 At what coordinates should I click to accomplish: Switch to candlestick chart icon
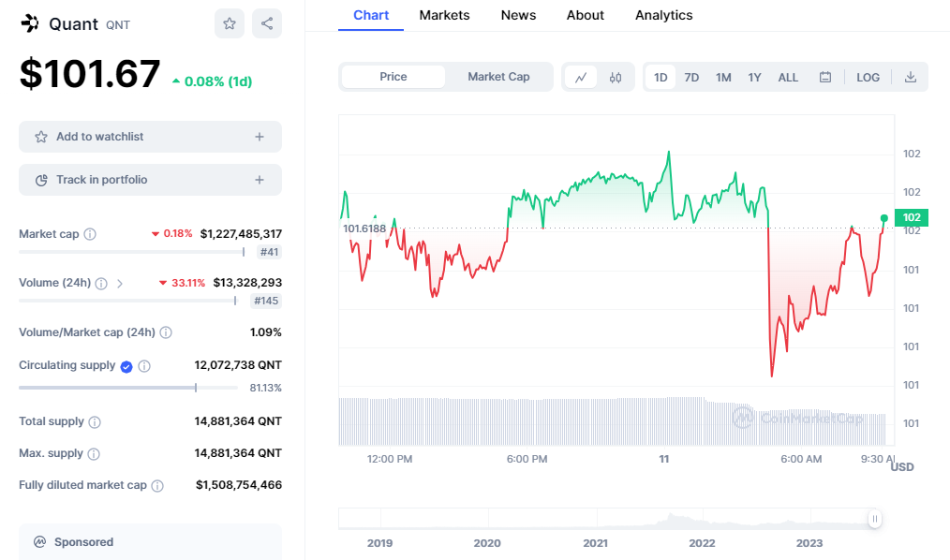[x=616, y=78]
